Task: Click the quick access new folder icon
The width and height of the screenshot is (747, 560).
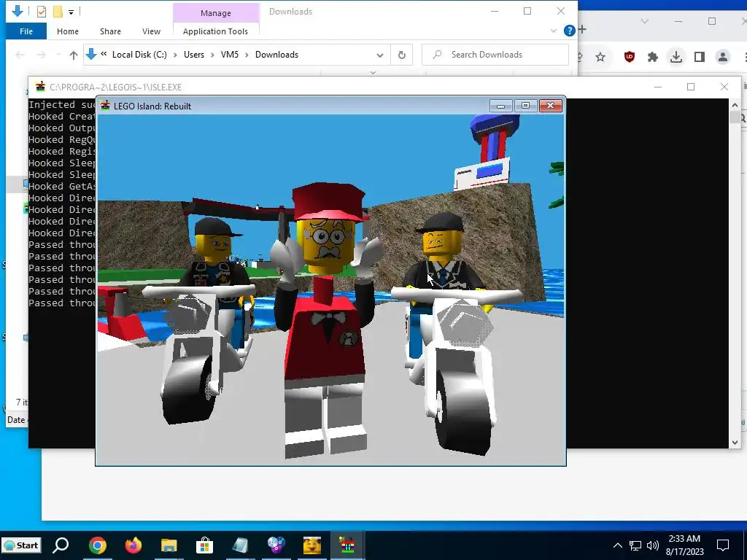Action: pyautogui.click(x=58, y=12)
